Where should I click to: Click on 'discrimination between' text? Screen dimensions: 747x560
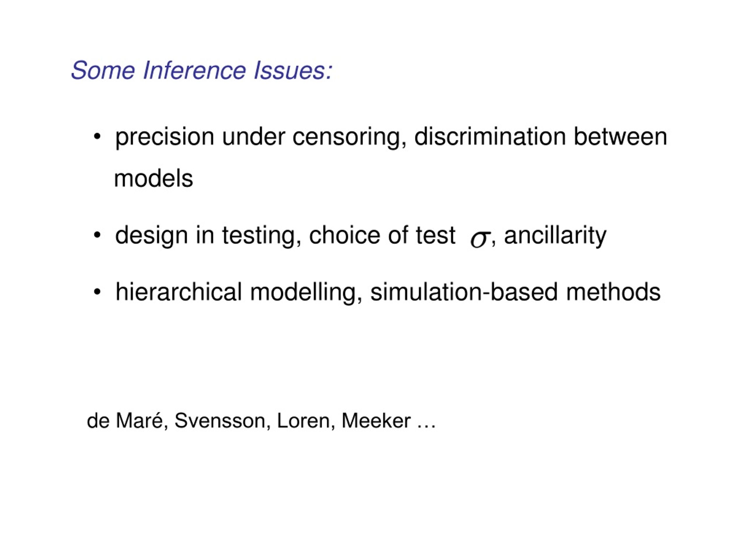541,137
